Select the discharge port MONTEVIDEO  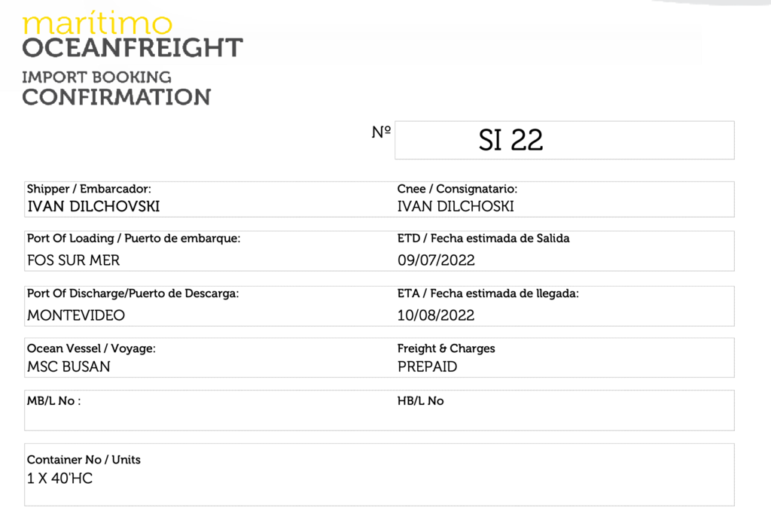(76, 315)
